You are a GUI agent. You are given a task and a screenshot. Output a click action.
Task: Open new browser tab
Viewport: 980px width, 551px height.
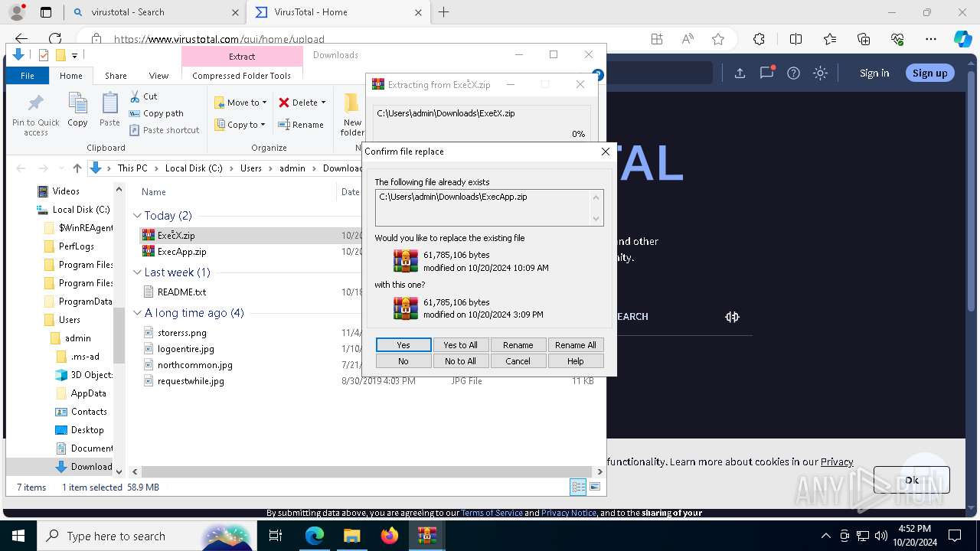pos(444,12)
